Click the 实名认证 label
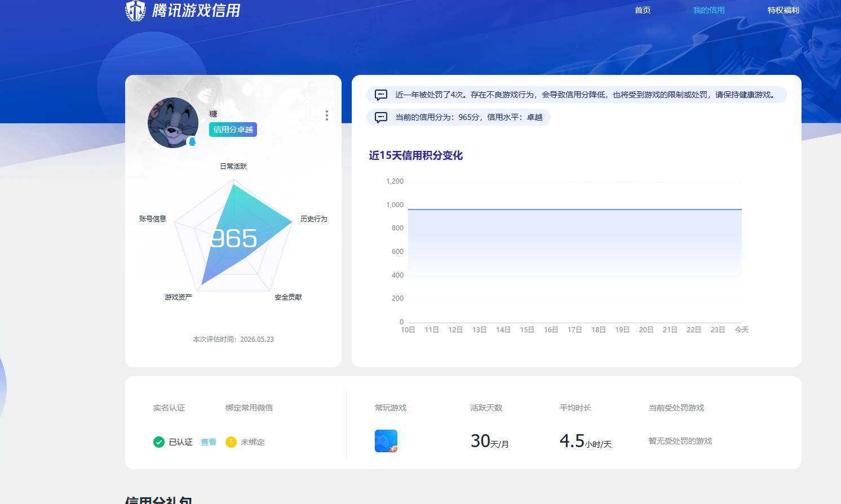Image resolution: width=841 pixels, height=504 pixels. pos(169,408)
